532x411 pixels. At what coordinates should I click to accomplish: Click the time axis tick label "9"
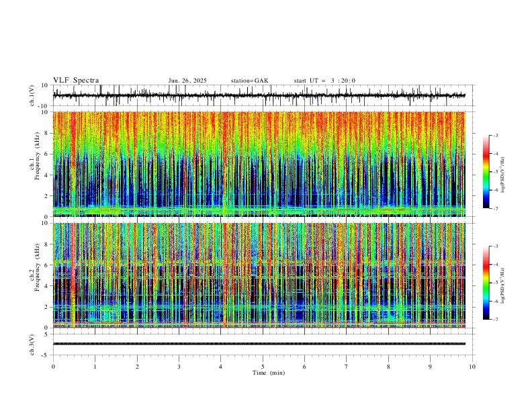coord(430,367)
